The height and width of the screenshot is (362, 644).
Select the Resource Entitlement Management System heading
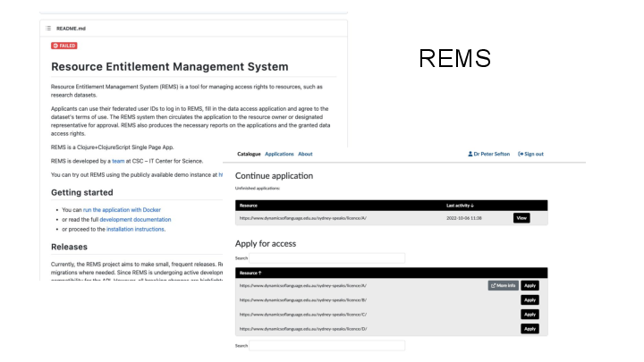pos(170,66)
